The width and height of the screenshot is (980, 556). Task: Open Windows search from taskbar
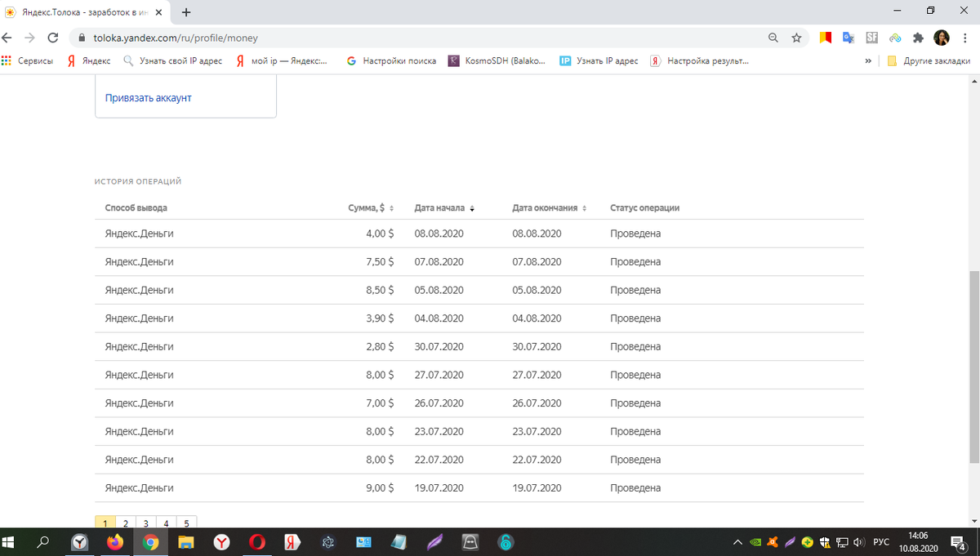44,541
